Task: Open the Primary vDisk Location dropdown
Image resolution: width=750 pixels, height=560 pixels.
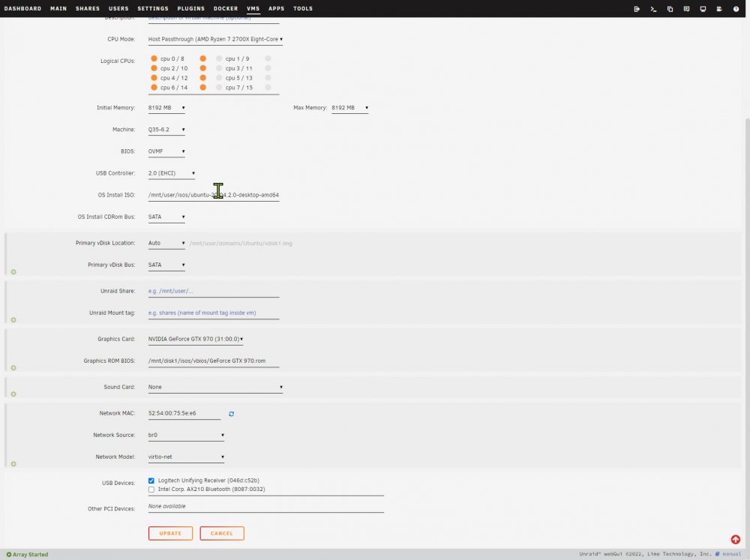Action: click(166, 243)
